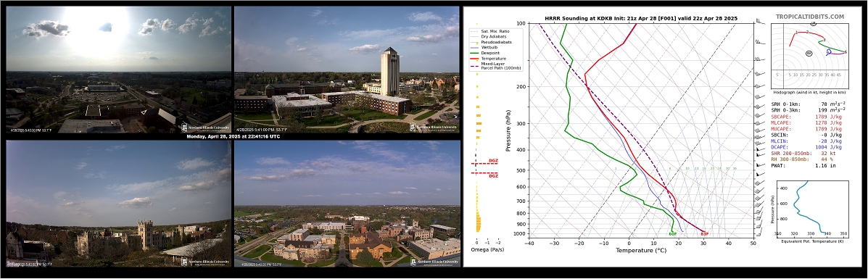Click the Temperature legend entry
The width and height of the screenshot is (868, 279).
[494, 58]
